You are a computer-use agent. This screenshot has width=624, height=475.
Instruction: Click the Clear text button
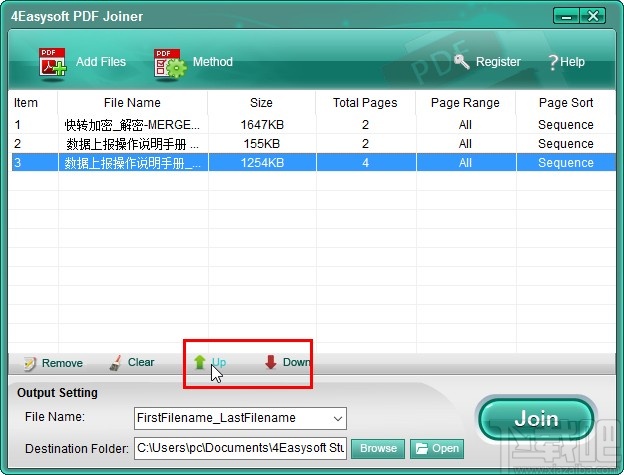(x=141, y=362)
